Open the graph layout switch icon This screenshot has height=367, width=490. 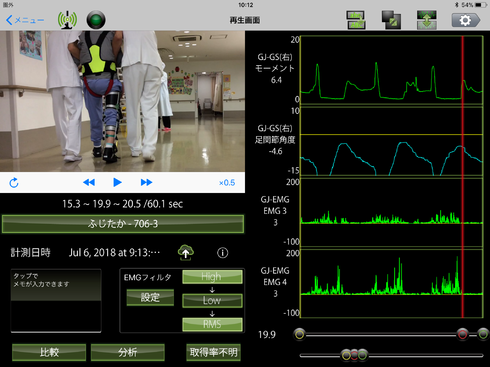(356, 20)
